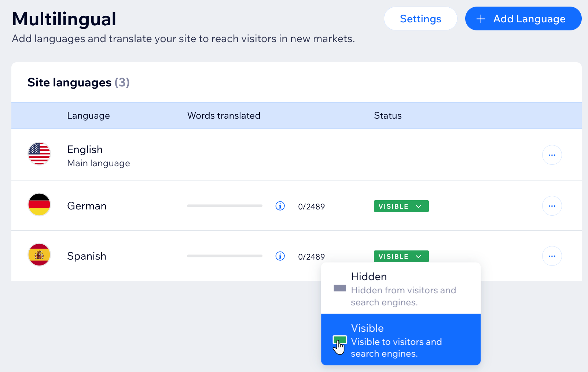The image size is (588, 372).
Task: Click the chevron on German's status badge
Action: (x=418, y=206)
